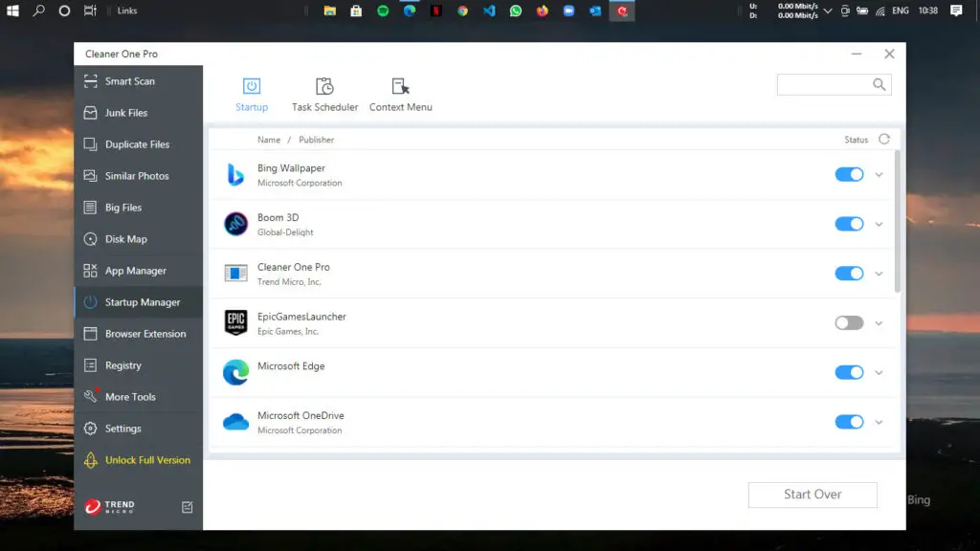Open ENG language selector in tray
Screen dimensions: 980x551
900,11
